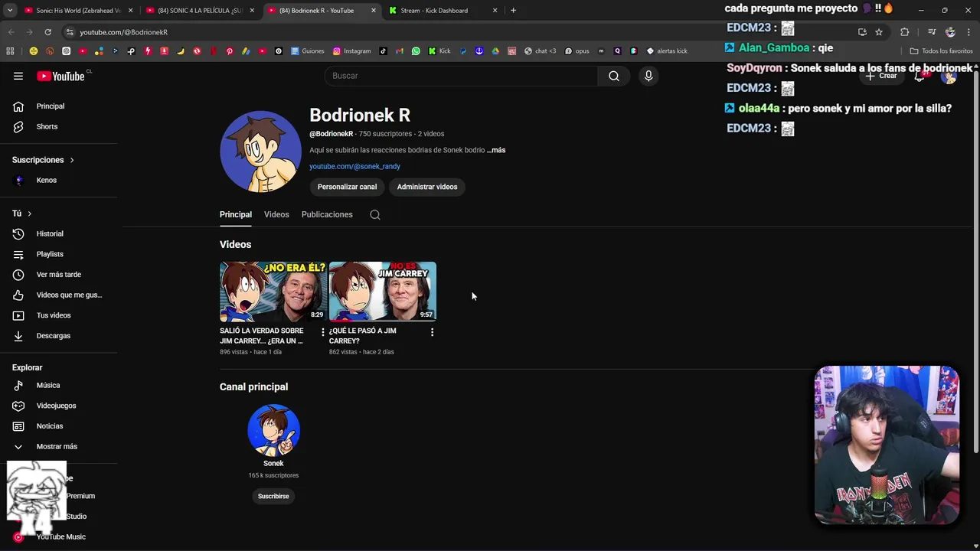Open the WhatsApp bookmark icon
This screenshot has width=980, height=551.
[x=416, y=51]
